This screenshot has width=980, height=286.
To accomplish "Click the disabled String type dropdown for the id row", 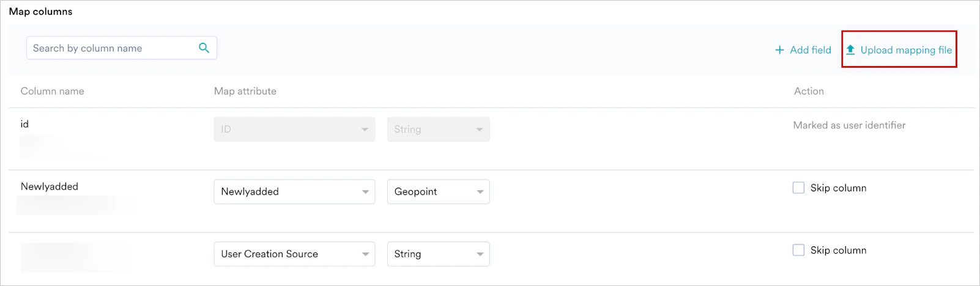I will coord(438,130).
